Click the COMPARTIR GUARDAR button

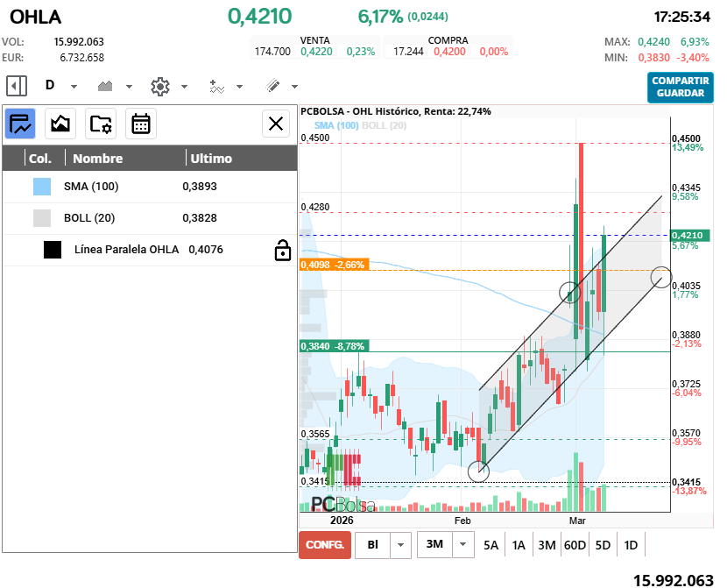click(x=680, y=87)
